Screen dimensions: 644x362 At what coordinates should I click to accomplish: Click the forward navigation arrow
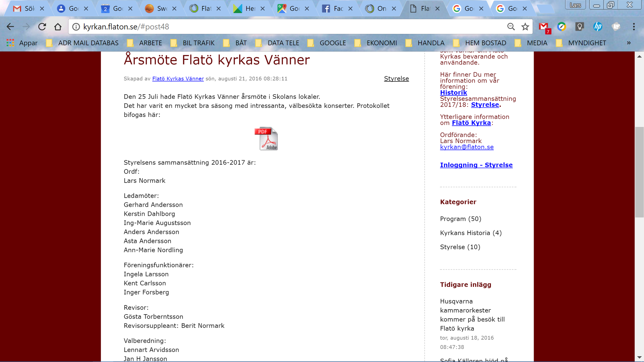[26, 27]
